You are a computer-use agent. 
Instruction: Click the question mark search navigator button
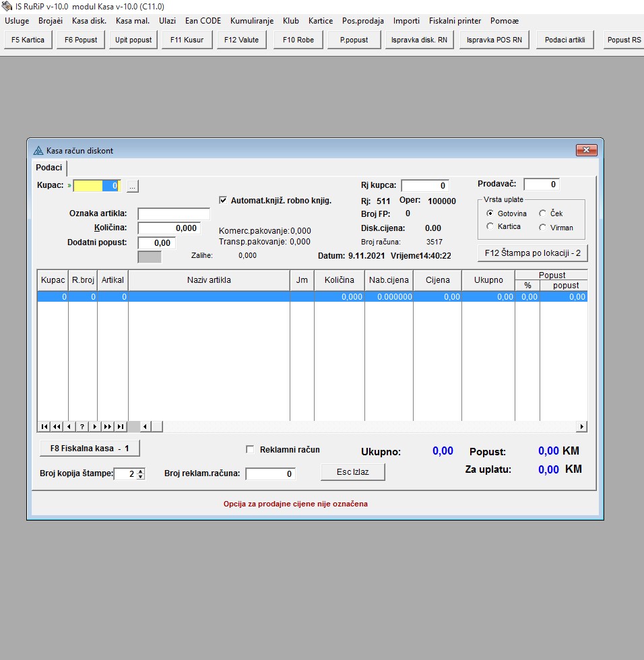[82, 426]
